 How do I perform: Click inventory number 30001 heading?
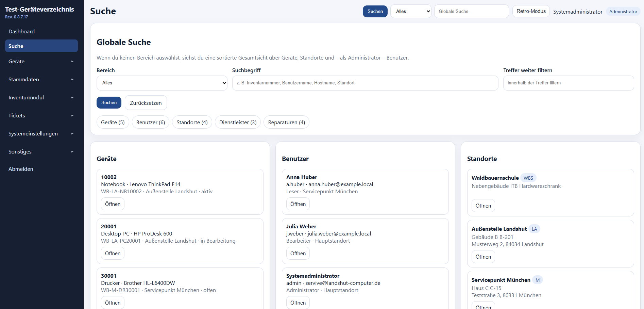(109, 276)
